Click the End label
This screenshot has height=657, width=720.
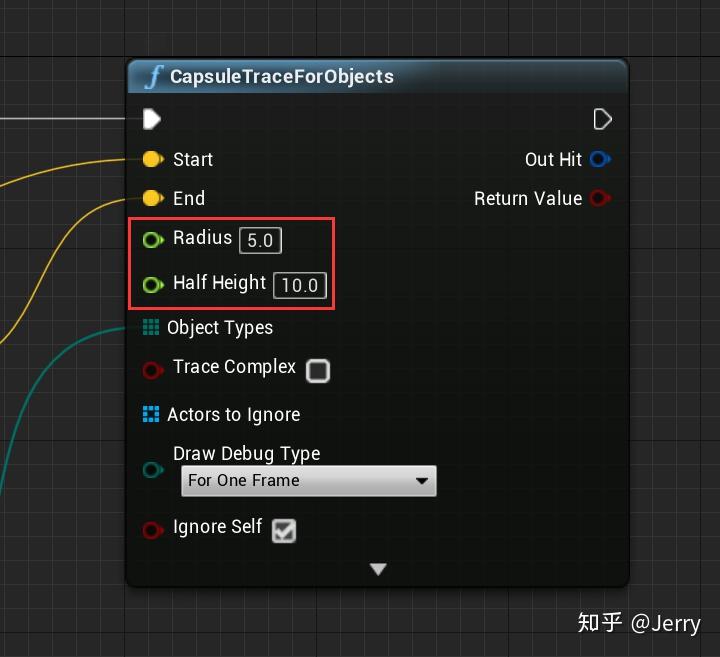(189, 198)
